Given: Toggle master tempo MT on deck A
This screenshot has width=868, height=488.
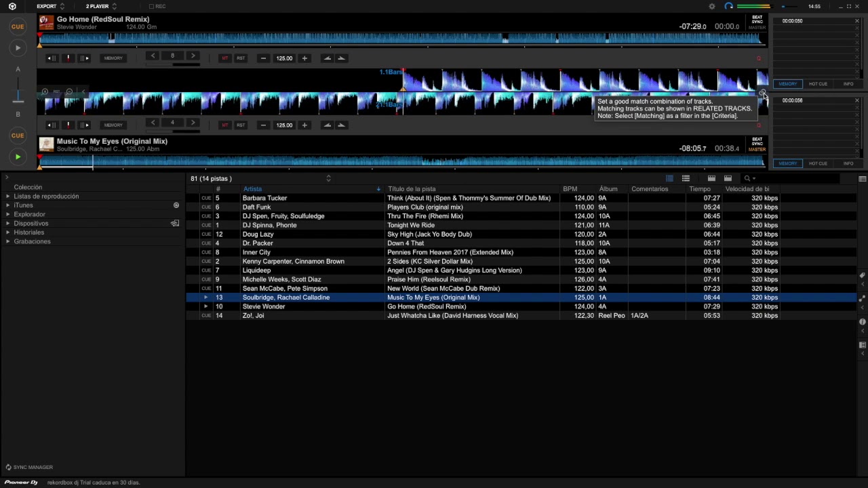Looking at the screenshot, I should [x=225, y=58].
